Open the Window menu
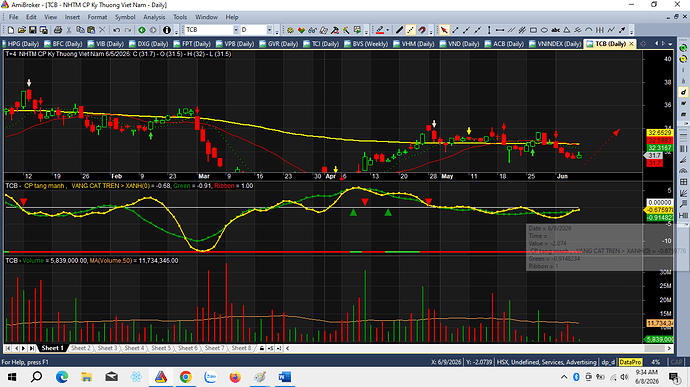The image size is (690, 387). 206,17
